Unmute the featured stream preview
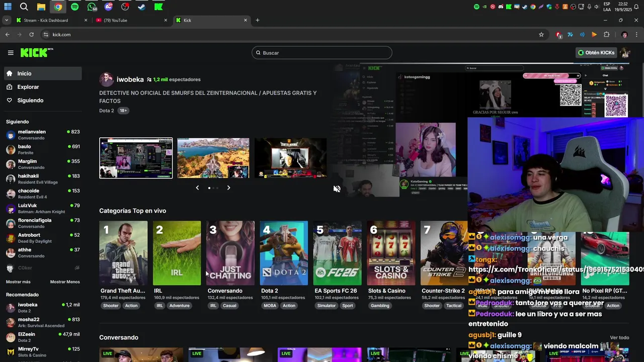 click(337, 189)
